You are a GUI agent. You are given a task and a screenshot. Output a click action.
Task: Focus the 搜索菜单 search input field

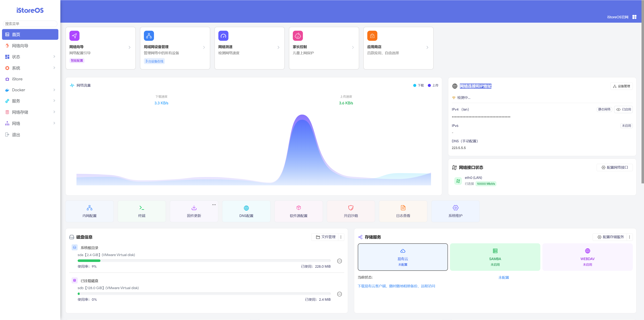[30, 24]
